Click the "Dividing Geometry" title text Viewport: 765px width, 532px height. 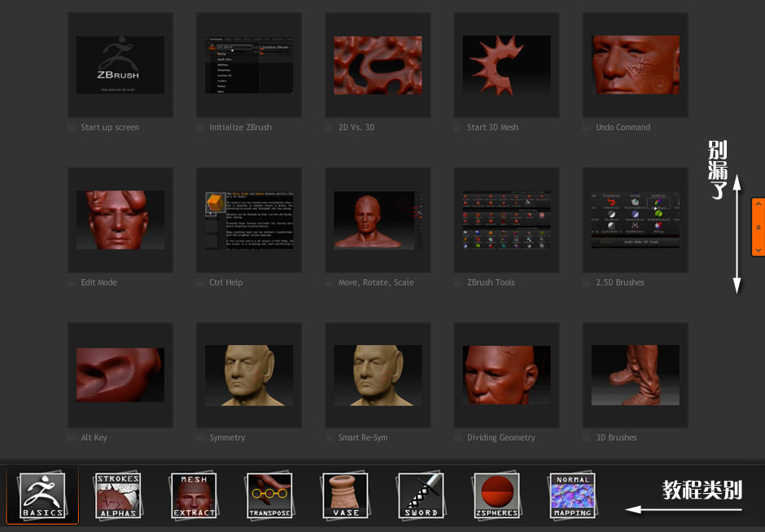[501, 438]
